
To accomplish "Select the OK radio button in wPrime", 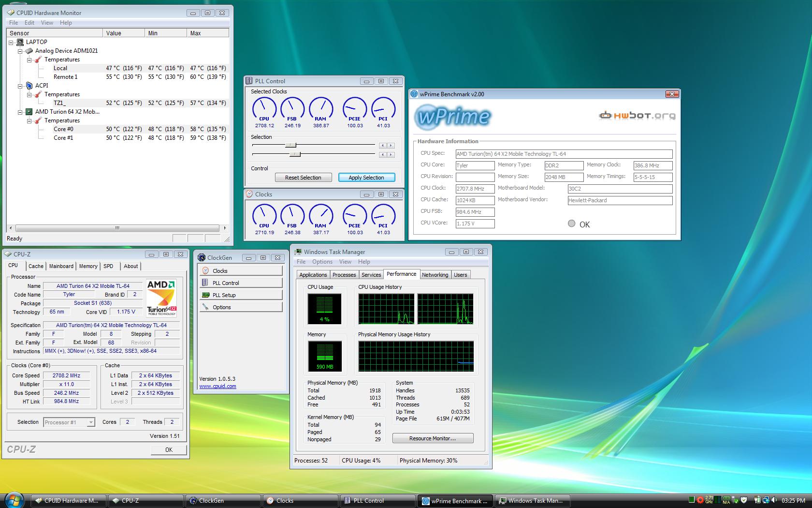I will tap(572, 224).
